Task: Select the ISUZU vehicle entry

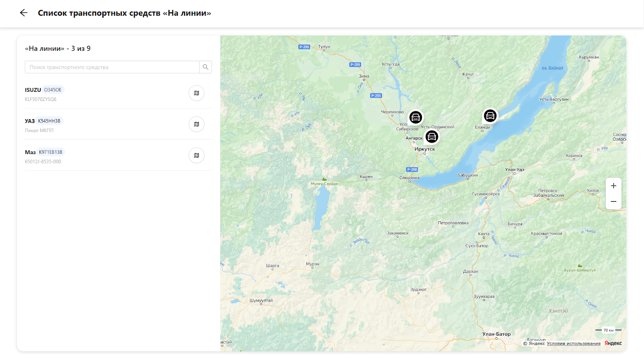Action: click(33, 90)
